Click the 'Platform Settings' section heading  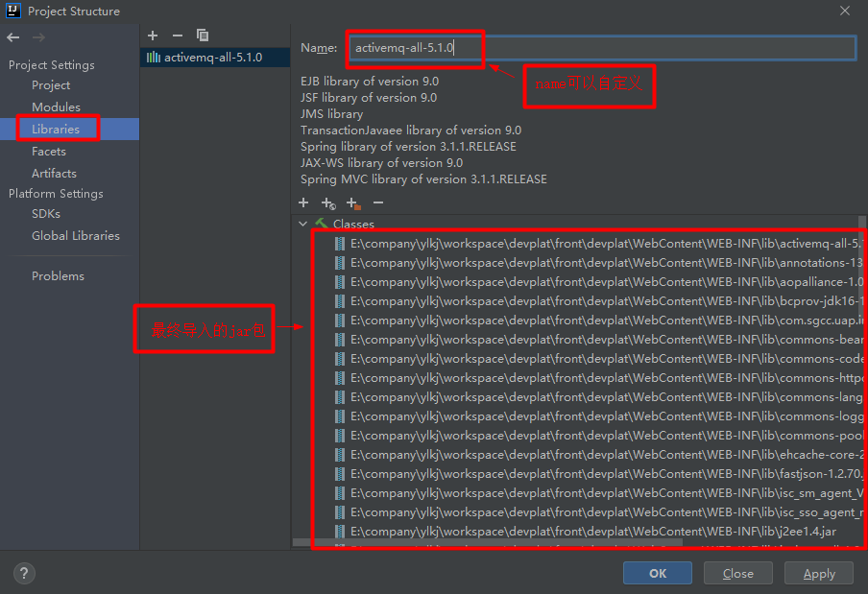(x=56, y=194)
